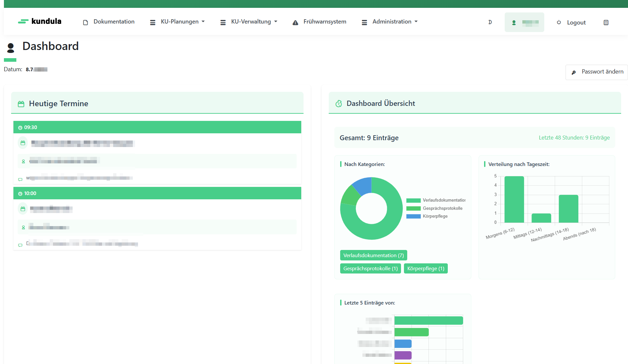
Task: Click the Passwort ändern button
Action: point(597,72)
